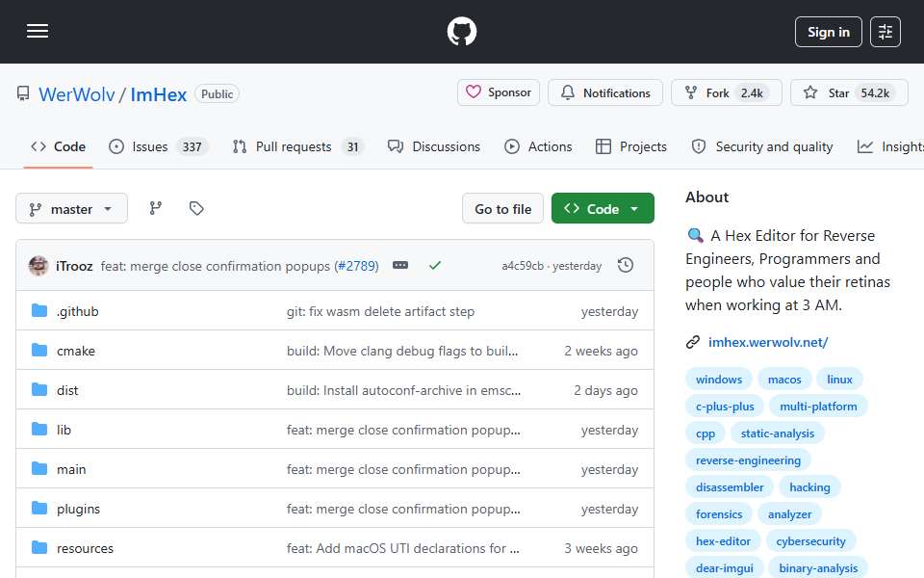This screenshot has width=924, height=578.
Task: Click the Notifications bell button
Action: (605, 92)
